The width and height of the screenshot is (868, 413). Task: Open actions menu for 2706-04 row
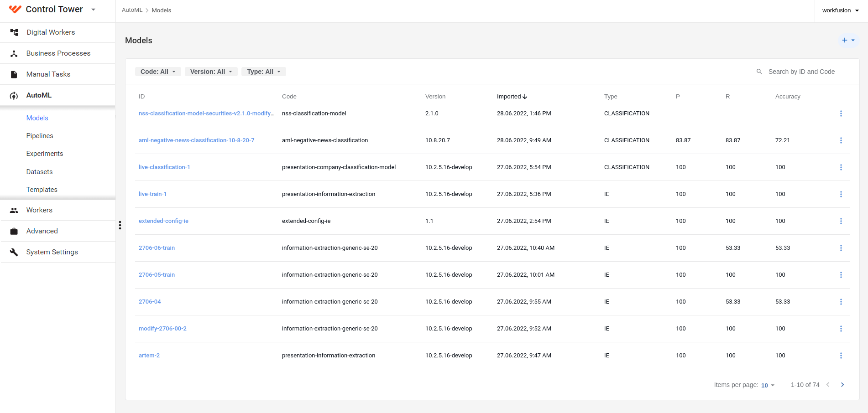click(x=841, y=302)
